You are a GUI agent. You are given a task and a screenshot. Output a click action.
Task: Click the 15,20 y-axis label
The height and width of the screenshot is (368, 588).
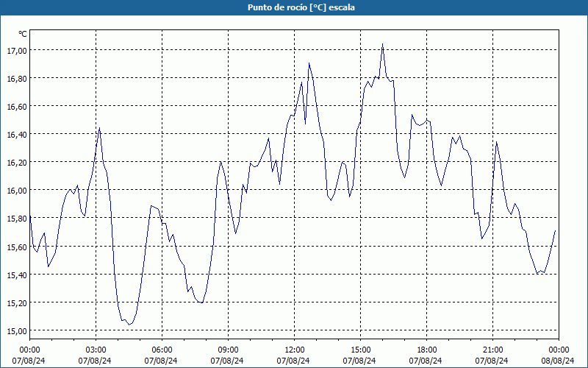pyautogui.click(x=16, y=302)
